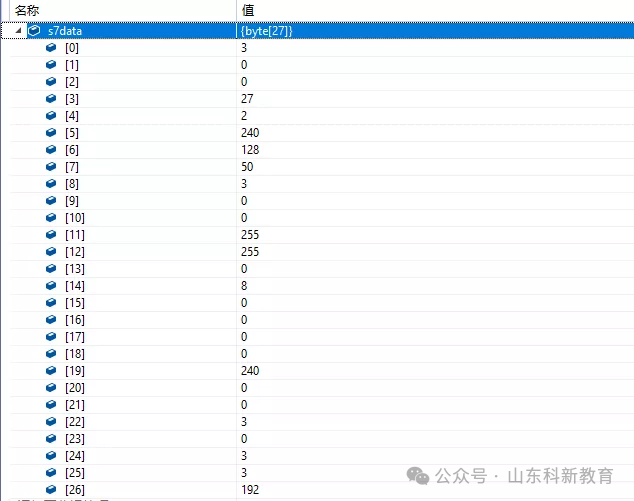Select the element name [26]

(x=75, y=489)
